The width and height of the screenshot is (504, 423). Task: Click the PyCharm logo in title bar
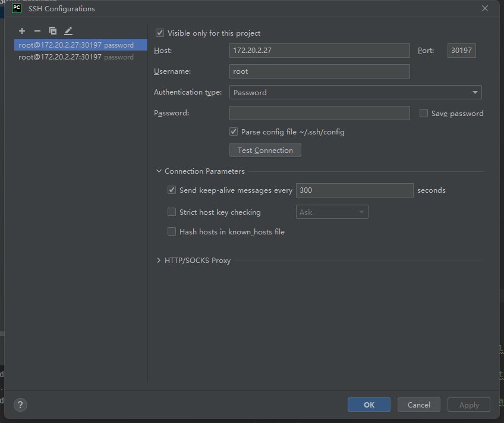tap(17, 8)
